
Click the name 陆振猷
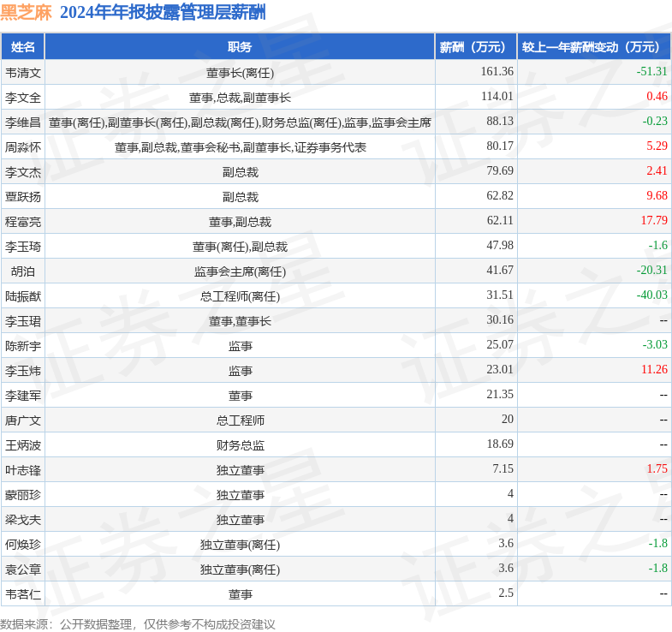23,296
